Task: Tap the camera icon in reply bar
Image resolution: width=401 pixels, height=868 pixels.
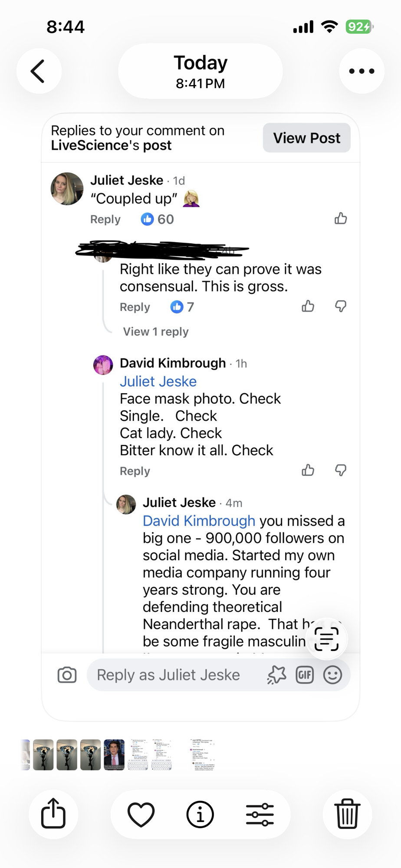Action: tap(67, 675)
